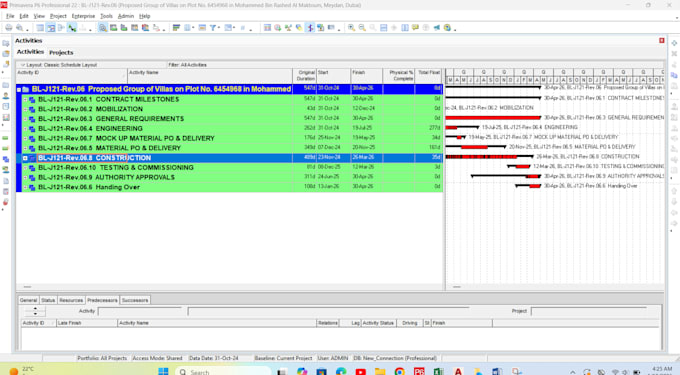Click the Resources person icon in left sidebar
This screenshot has width=680, height=375.
(x=6, y=96)
